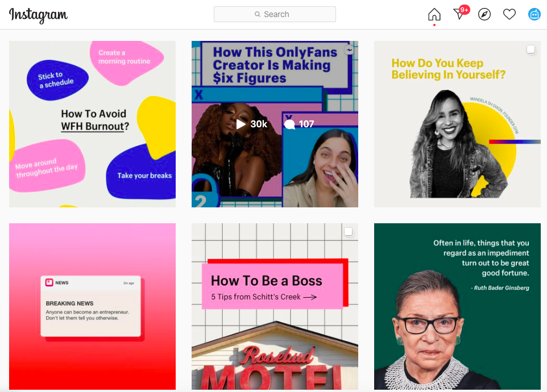This screenshot has height=392, width=547.
Task: Open the profile avatar in header
Action: click(x=534, y=14)
